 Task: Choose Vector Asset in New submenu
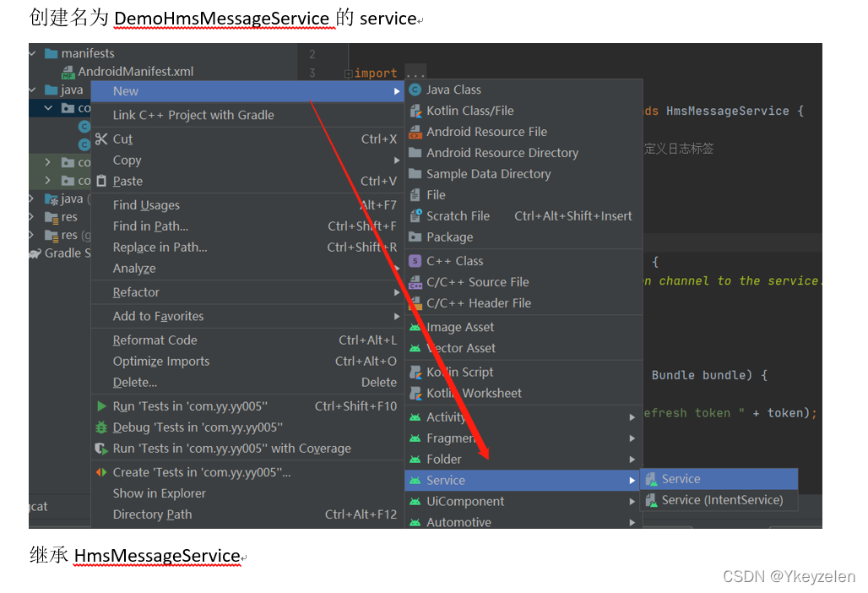click(x=524, y=348)
